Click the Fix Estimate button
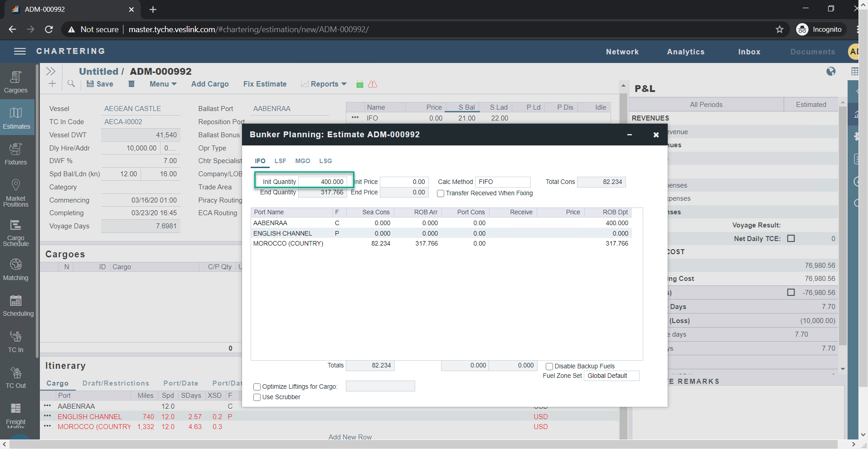Viewport: 868px width, 449px height. [265, 84]
